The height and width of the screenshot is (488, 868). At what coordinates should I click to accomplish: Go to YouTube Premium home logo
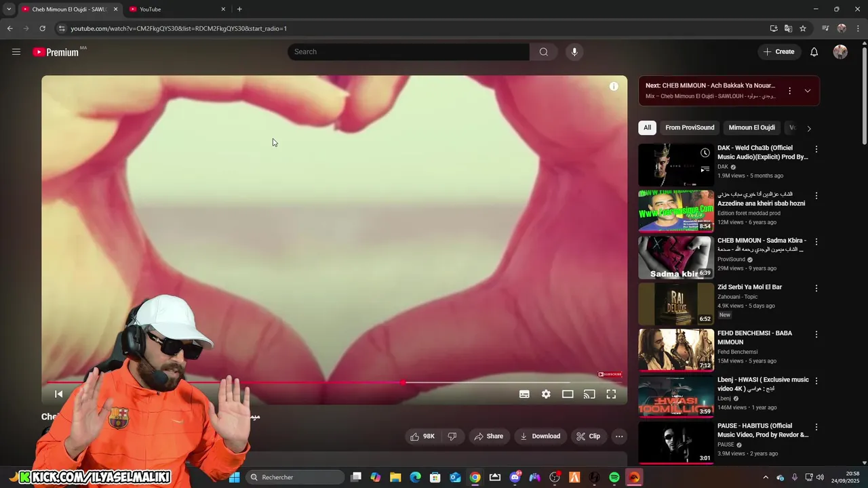click(56, 52)
